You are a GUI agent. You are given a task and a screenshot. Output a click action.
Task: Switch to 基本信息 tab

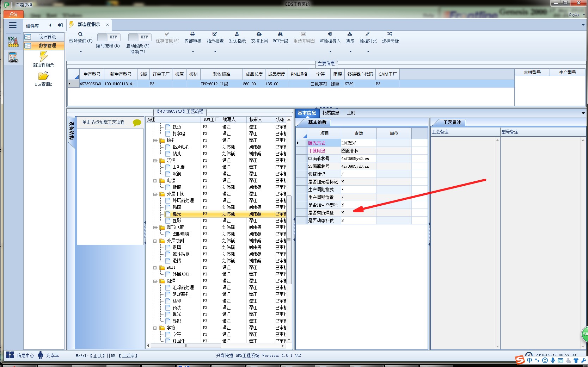coord(307,113)
